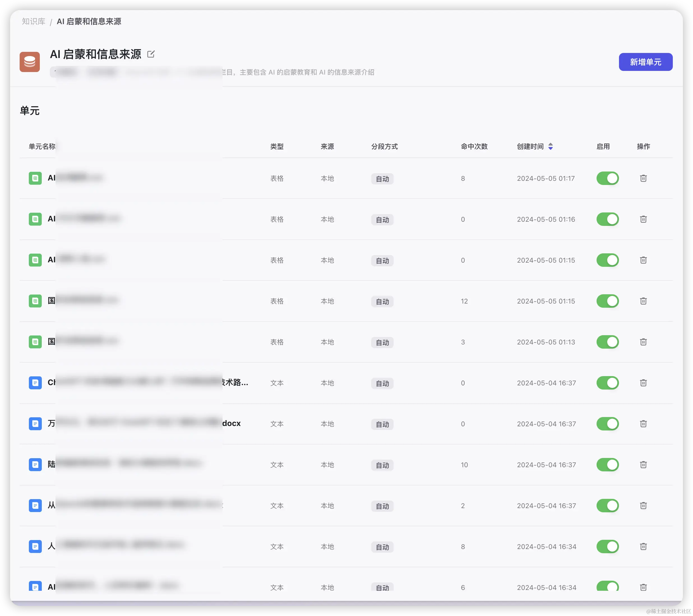This screenshot has height=616, width=693.
Task: Click trash icon for 2024-05-05 01:16 row
Action: tap(643, 219)
